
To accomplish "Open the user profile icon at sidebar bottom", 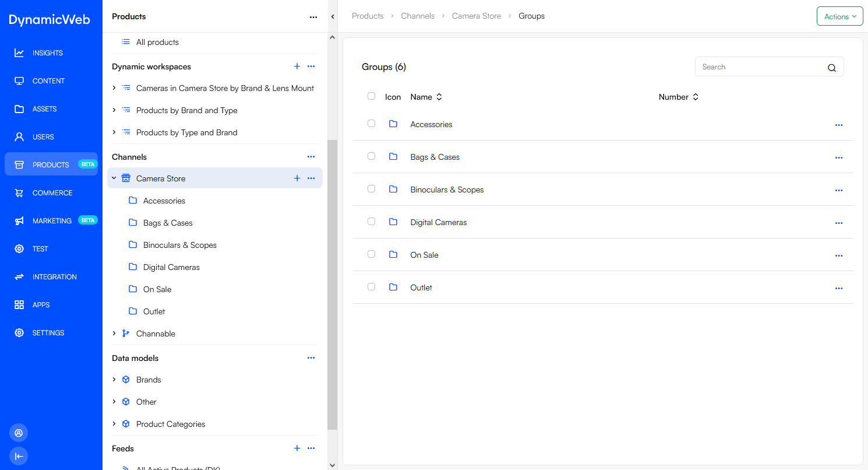I will [19, 433].
